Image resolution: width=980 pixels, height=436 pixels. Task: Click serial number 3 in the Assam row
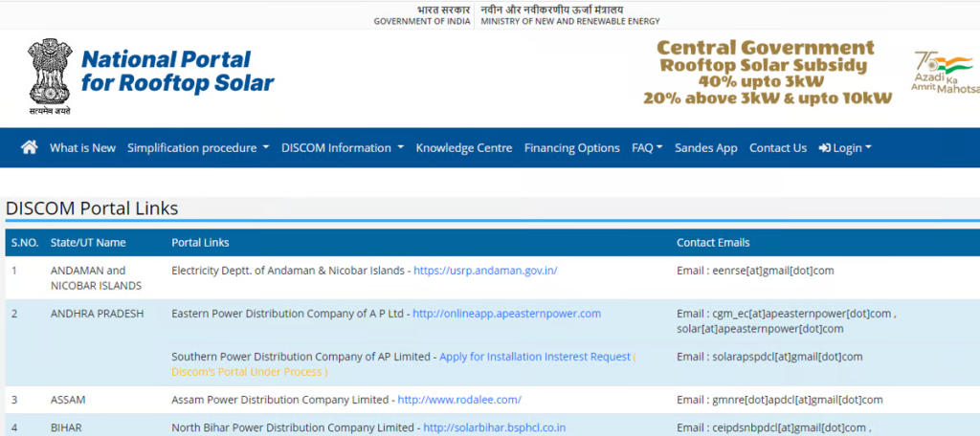coord(14,400)
